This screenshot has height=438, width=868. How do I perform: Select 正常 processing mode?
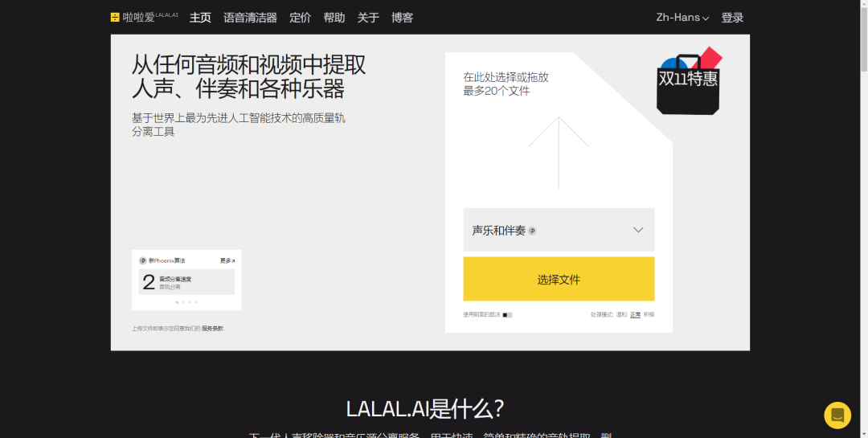(x=636, y=314)
